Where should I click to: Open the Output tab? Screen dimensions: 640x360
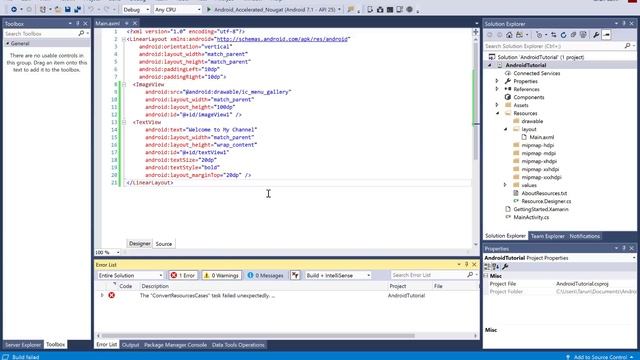point(131,345)
